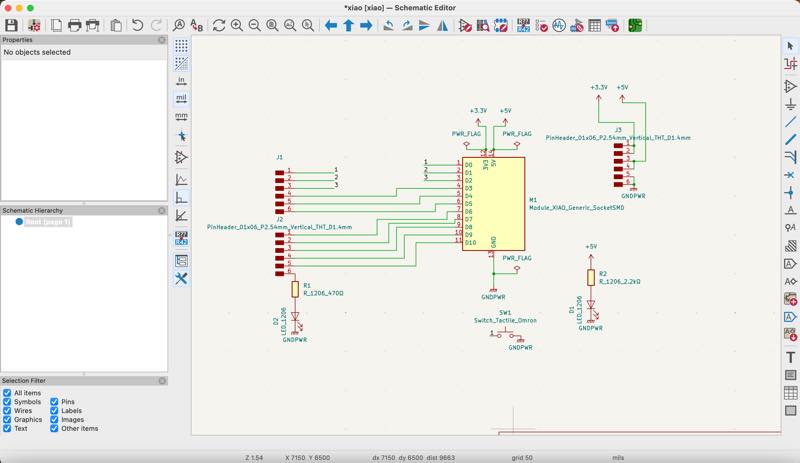Annotate schematic symbols R?? R42 icon
The width and height of the screenshot is (800, 463).
pyautogui.click(x=523, y=25)
